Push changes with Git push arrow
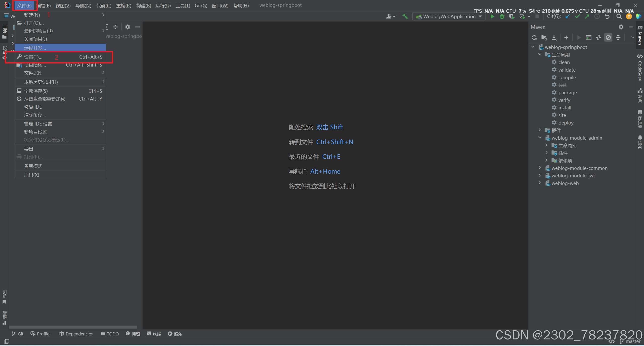This screenshot has width=644, height=346. pyautogui.click(x=587, y=17)
